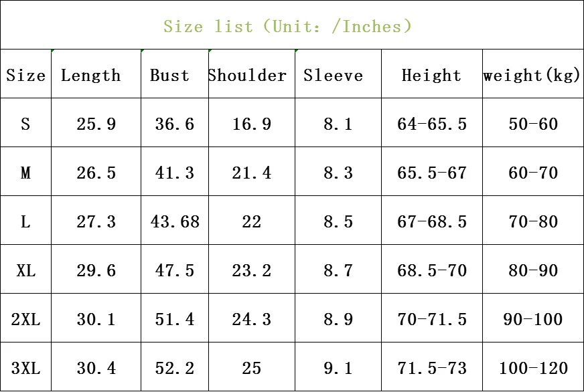Click the weight range 100-120

pyautogui.click(x=533, y=368)
